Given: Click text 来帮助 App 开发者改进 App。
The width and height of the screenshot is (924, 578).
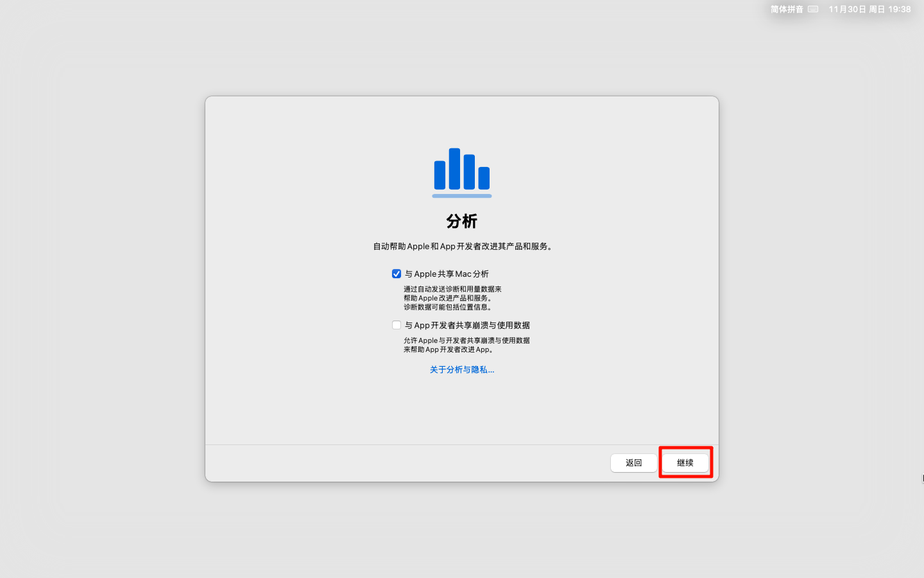Looking at the screenshot, I should point(449,349).
